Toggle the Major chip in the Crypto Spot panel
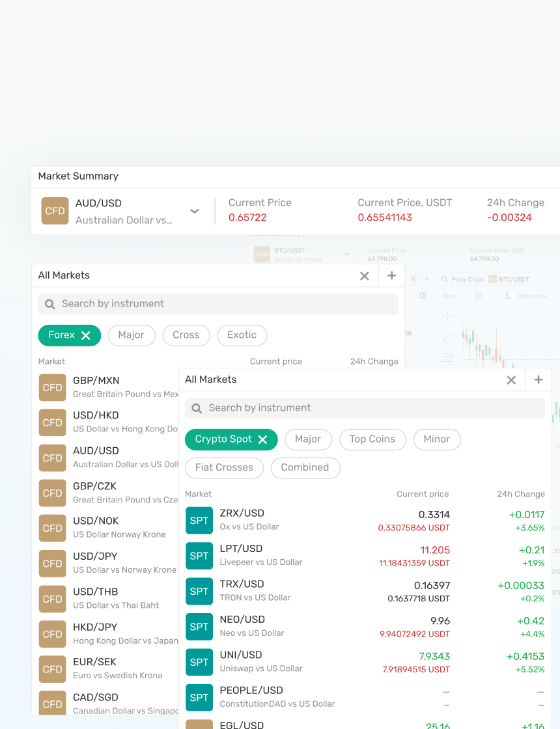 [309, 439]
